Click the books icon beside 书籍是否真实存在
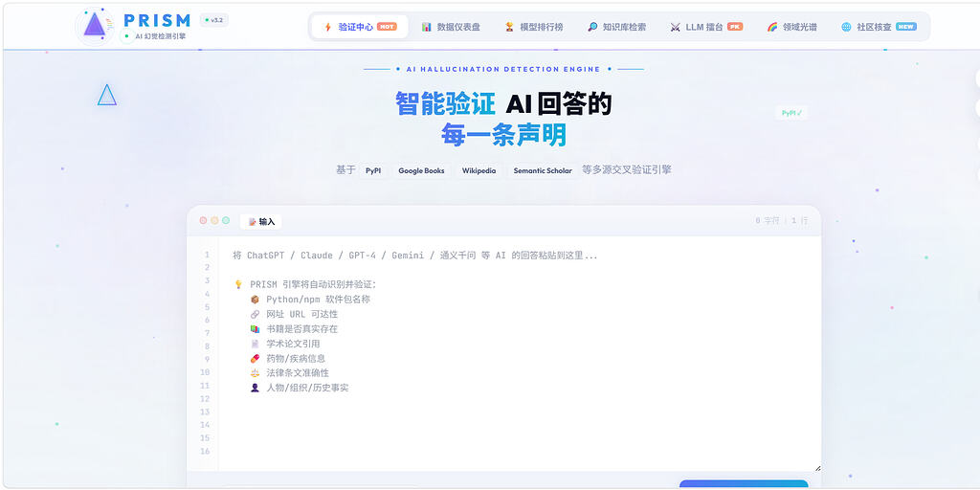Image resolution: width=980 pixels, height=490 pixels. (x=255, y=329)
